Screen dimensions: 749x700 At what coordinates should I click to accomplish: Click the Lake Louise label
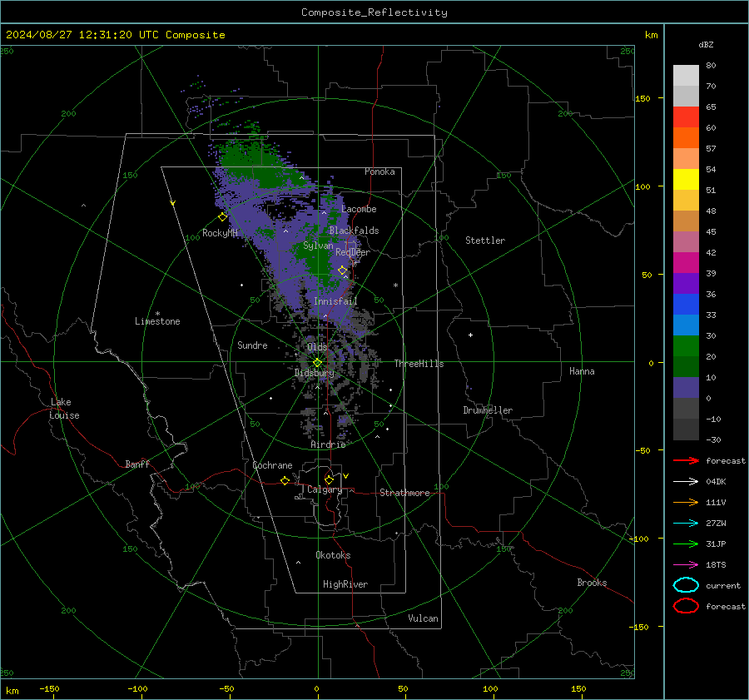pyautogui.click(x=64, y=409)
